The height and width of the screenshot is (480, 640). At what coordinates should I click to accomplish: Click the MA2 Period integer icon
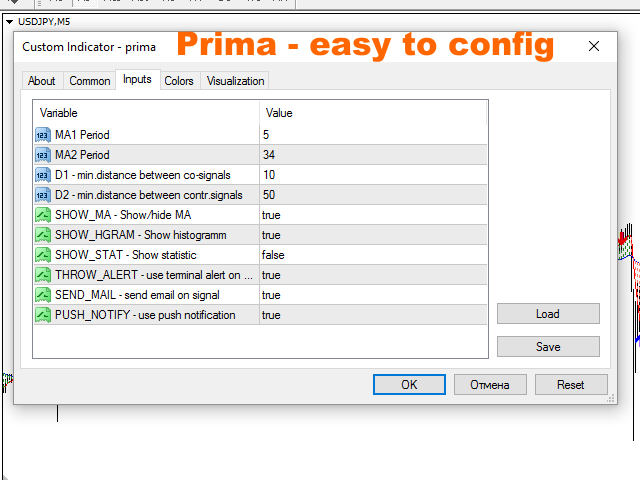click(x=43, y=155)
